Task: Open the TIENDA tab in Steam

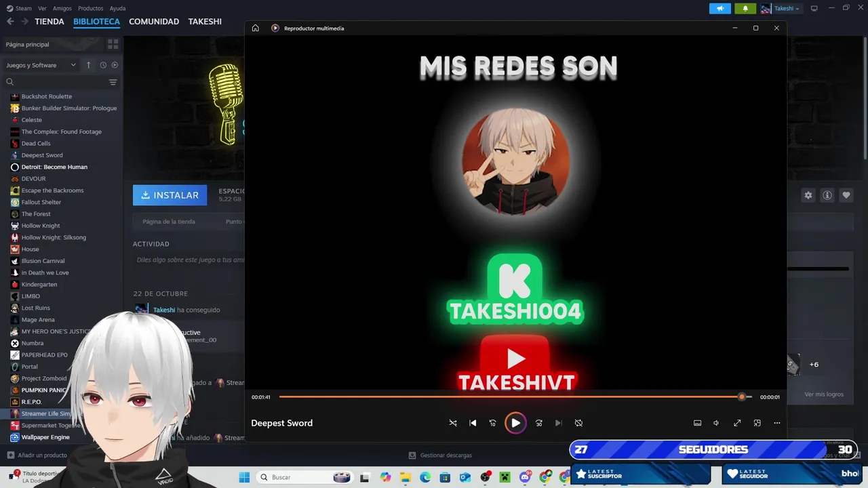Action: 50,22
